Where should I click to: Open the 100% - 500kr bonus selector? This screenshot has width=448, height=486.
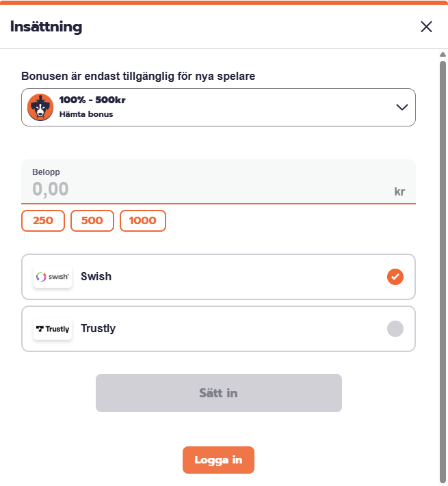click(x=218, y=107)
